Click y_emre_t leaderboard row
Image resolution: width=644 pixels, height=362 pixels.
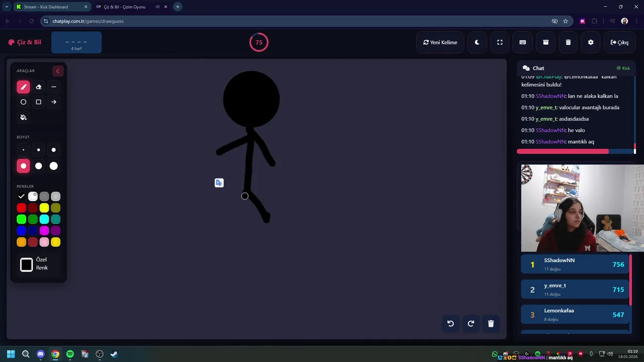[575, 290]
